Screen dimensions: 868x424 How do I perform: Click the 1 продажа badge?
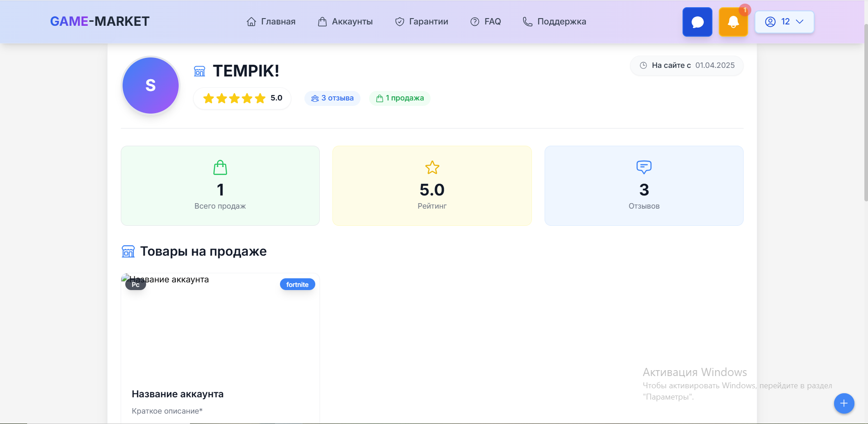pyautogui.click(x=400, y=98)
